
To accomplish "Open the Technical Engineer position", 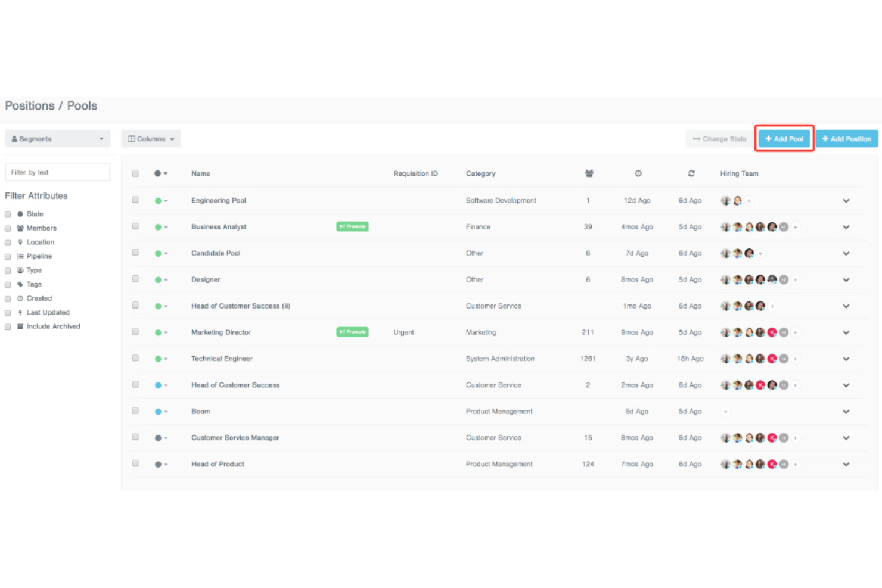I will (x=222, y=359).
